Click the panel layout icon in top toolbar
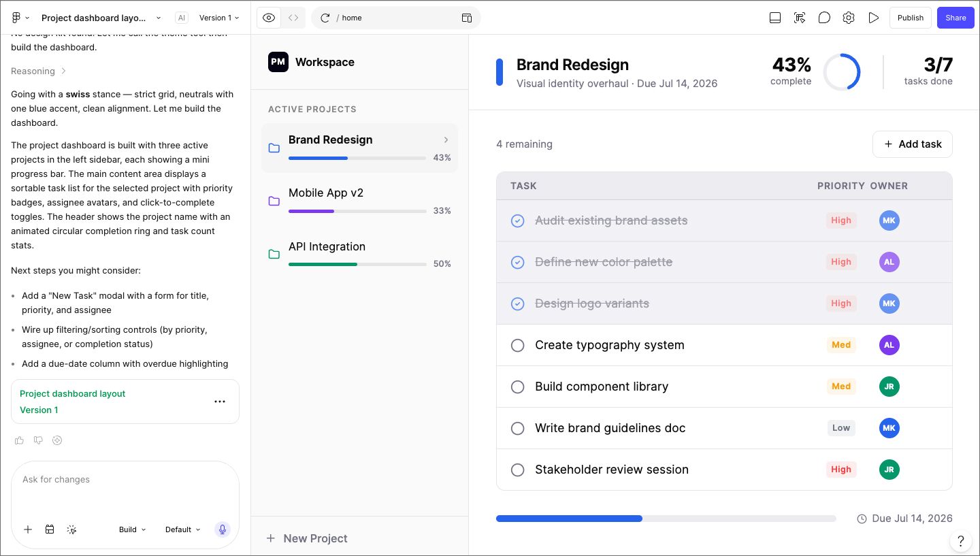The image size is (980, 556). point(774,18)
